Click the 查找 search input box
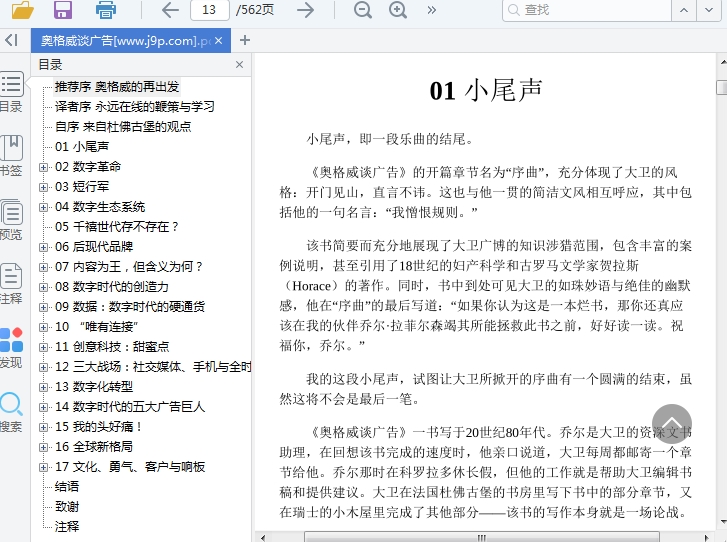The image size is (727, 542). click(587, 10)
